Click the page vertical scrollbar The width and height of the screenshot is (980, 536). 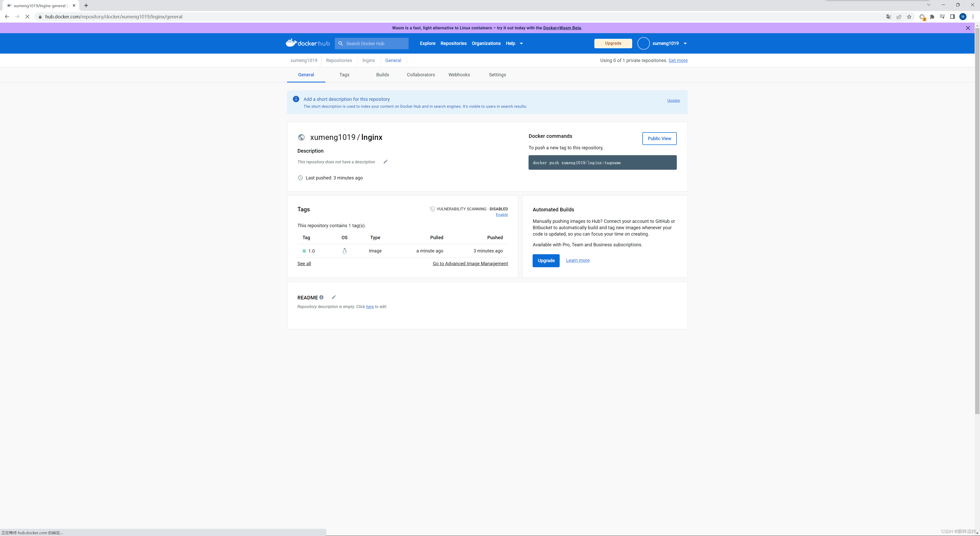click(977, 221)
